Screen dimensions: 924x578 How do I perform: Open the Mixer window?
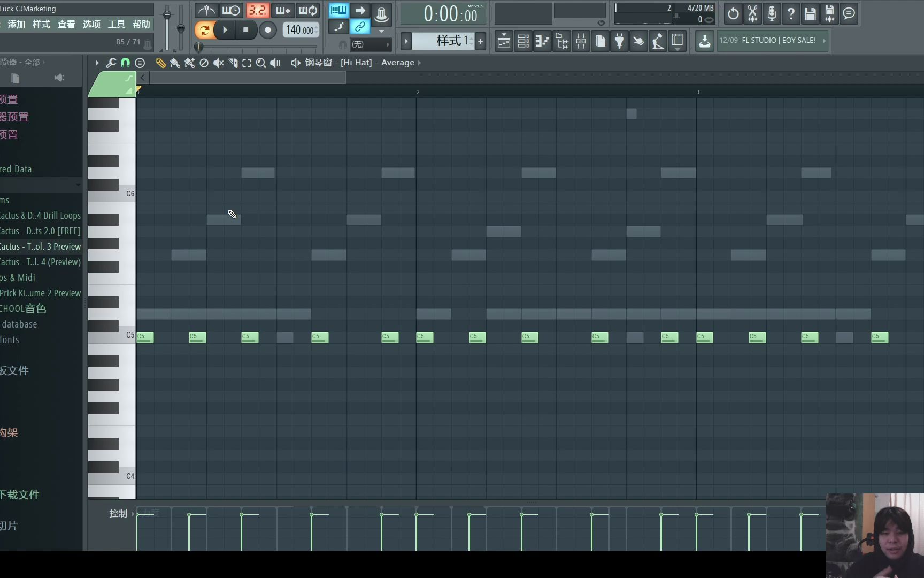pos(581,41)
